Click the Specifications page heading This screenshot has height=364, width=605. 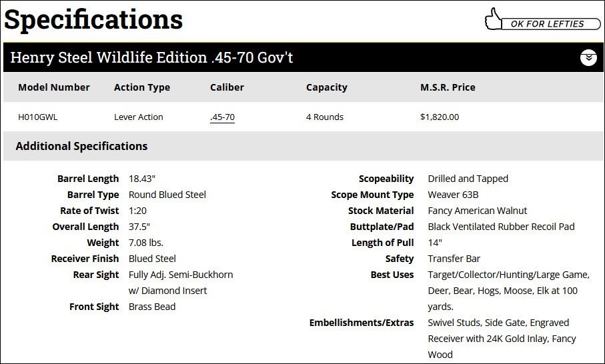93,20
